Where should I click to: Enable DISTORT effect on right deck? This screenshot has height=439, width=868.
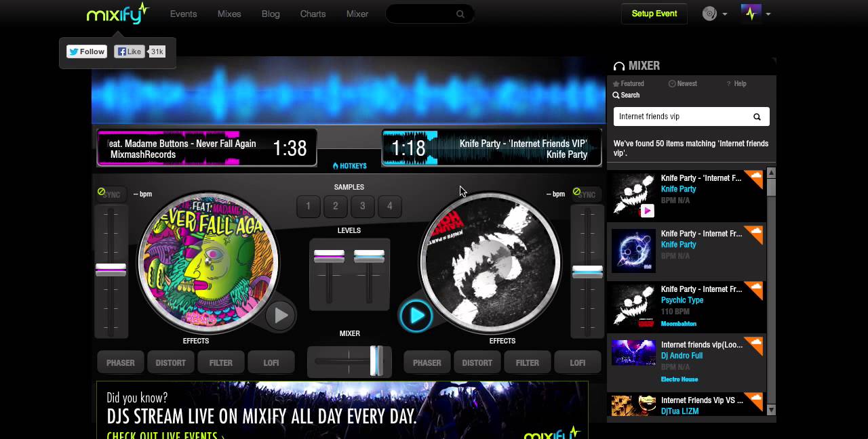(477, 363)
